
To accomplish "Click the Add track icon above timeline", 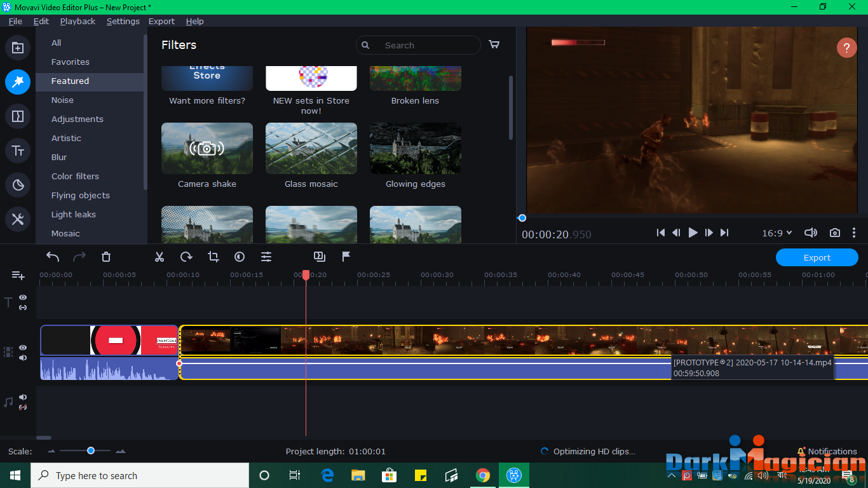I will point(18,275).
